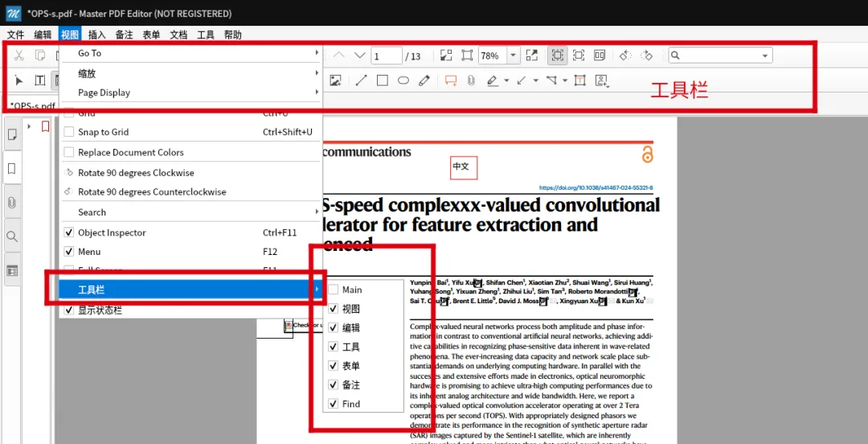Select the Insert Image tool
The height and width of the screenshot is (444, 868).
335,81
